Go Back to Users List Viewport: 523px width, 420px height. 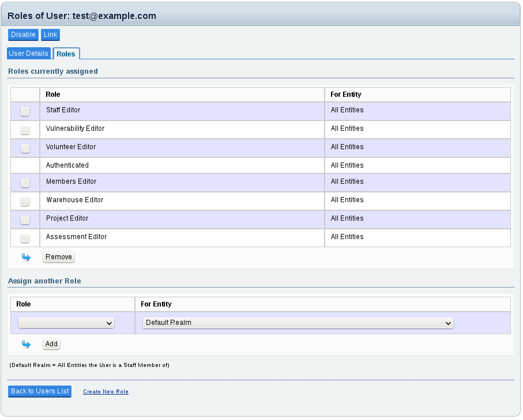(x=40, y=392)
